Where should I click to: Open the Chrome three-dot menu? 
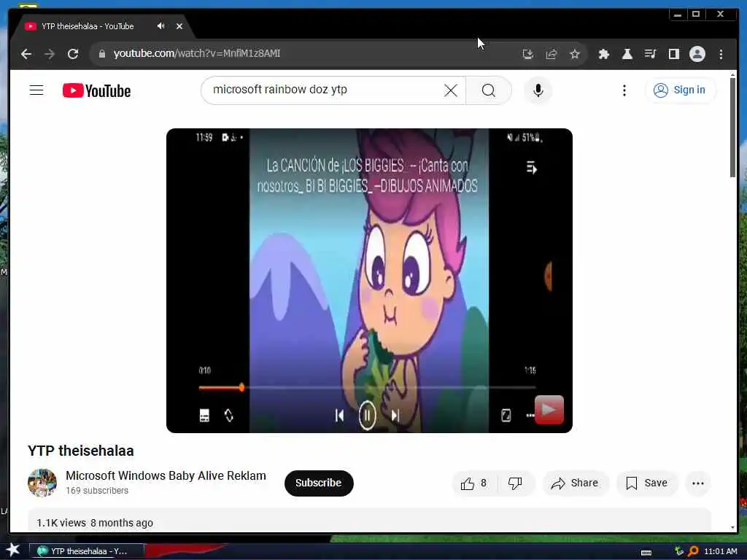[721, 54]
